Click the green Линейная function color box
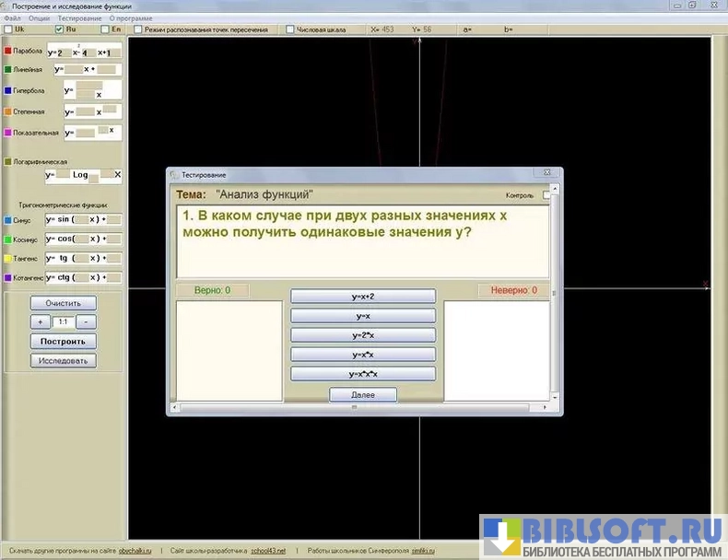Screen dimensions: 728x560 pyautogui.click(x=7, y=69)
